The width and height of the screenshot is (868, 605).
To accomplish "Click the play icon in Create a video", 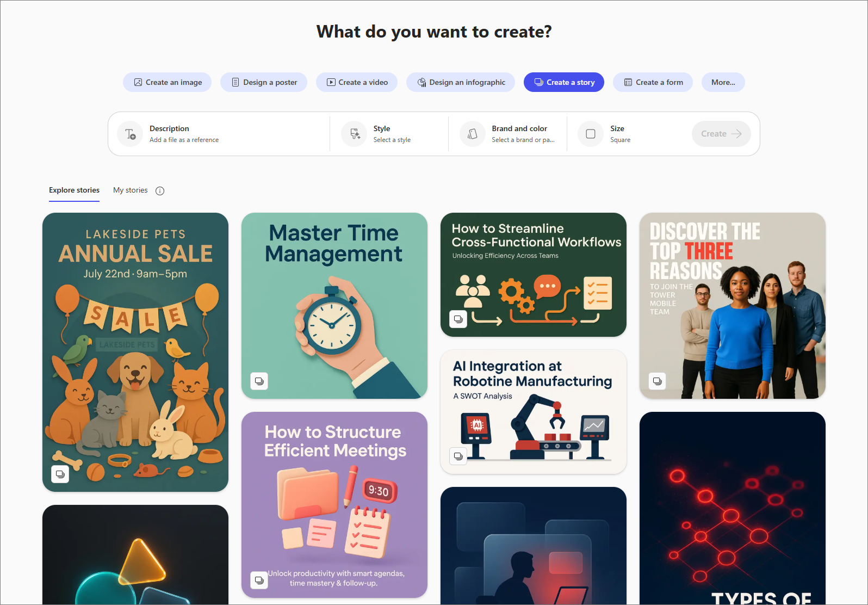I will (331, 82).
